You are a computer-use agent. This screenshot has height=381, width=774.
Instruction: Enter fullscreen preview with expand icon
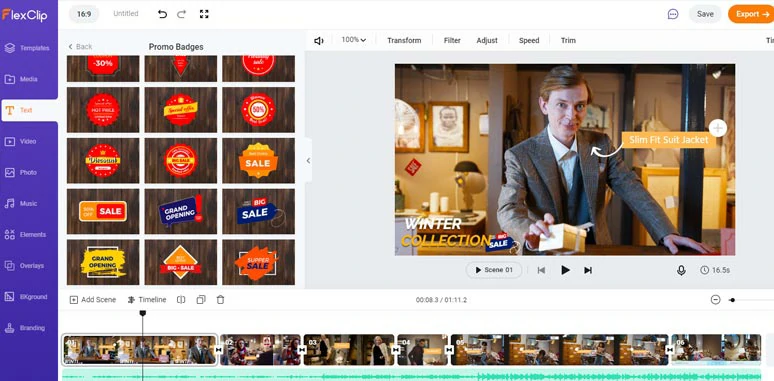click(204, 14)
